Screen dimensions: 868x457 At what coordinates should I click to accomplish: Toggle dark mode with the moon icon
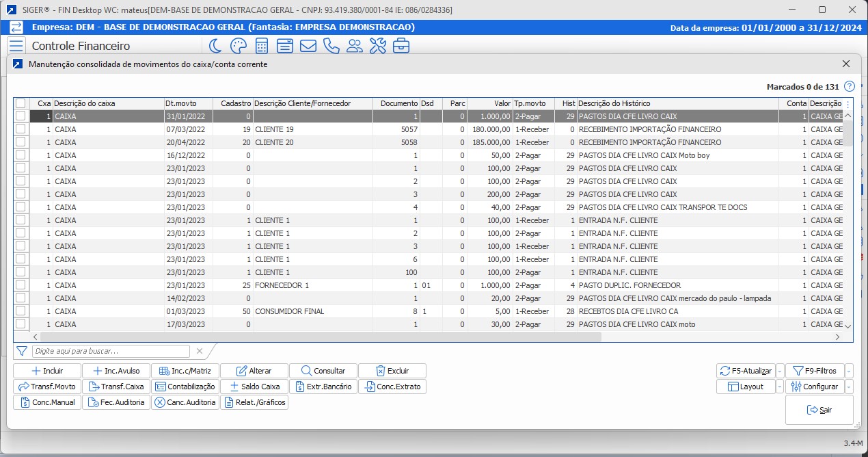click(x=215, y=46)
